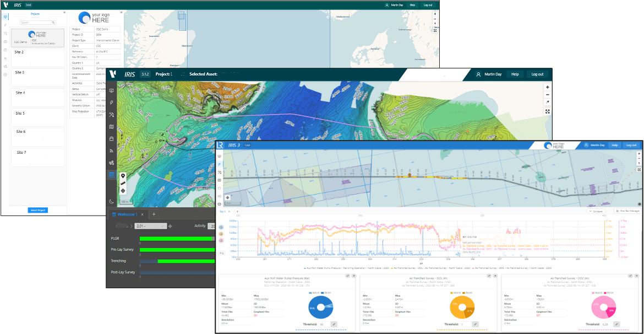The image size is (644, 334).
Task: Open the Activity dropdown field
Action: tap(211, 226)
